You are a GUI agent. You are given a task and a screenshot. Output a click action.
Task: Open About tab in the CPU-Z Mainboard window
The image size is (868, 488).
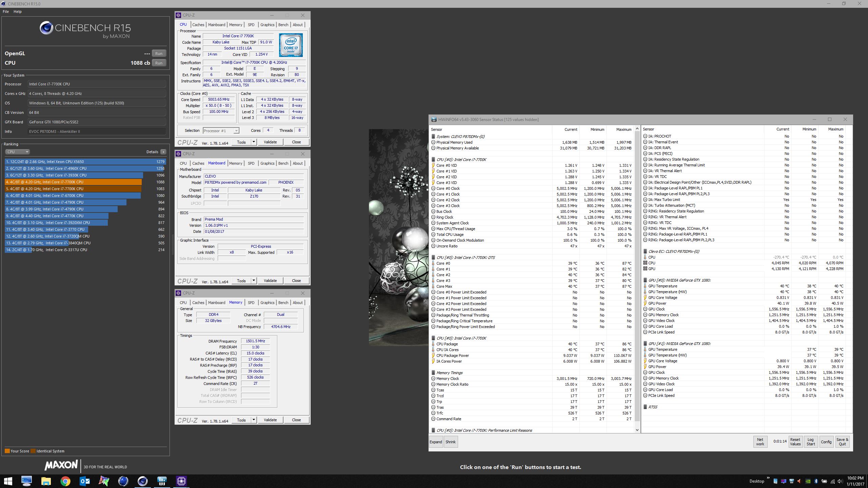[298, 163]
